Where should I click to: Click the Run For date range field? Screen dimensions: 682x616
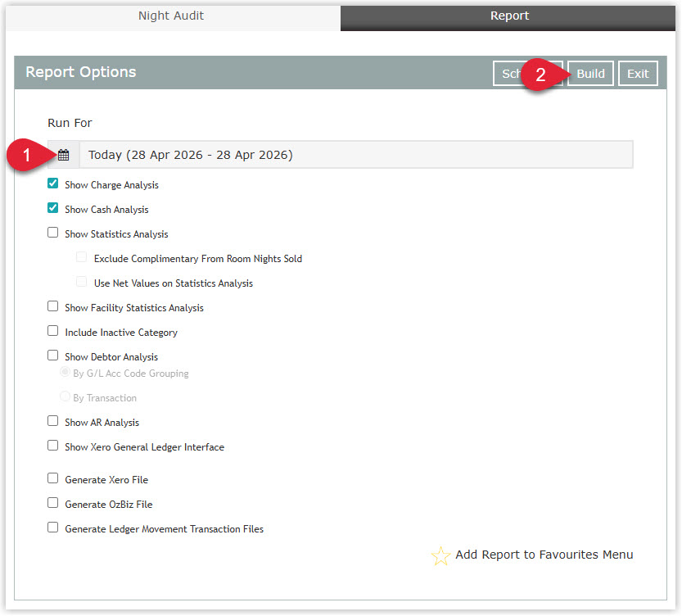[356, 155]
